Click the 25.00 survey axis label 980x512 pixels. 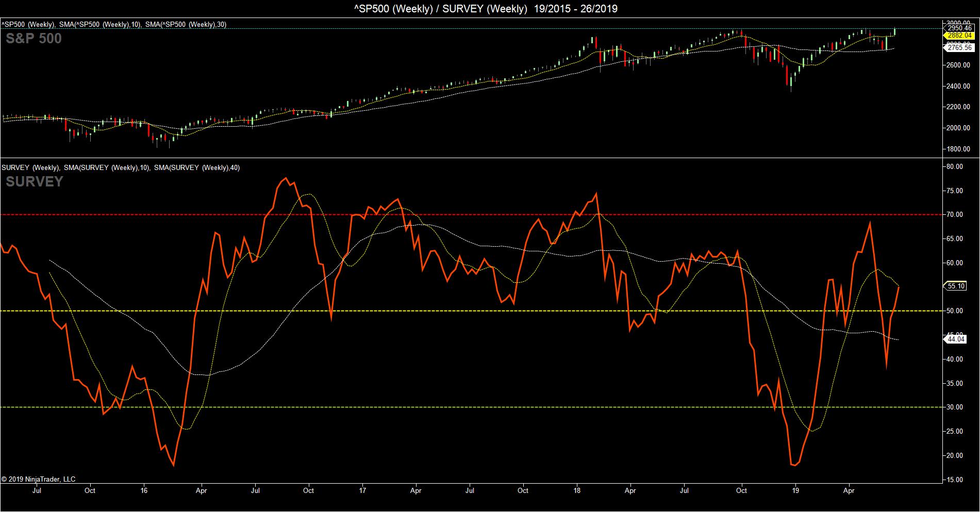coord(955,431)
